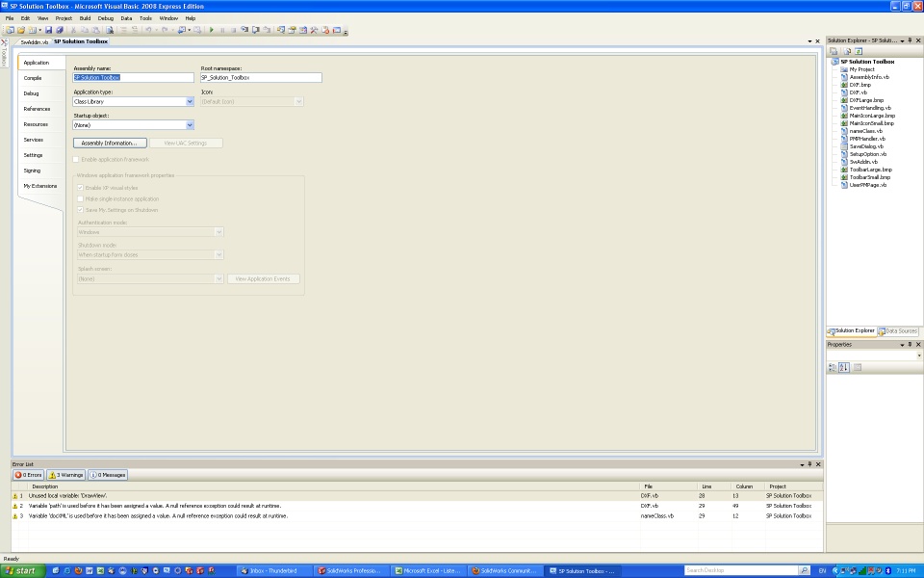Click the Categorized icon in Properties panel
This screenshot has height=578, width=924.
pyautogui.click(x=833, y=367)
